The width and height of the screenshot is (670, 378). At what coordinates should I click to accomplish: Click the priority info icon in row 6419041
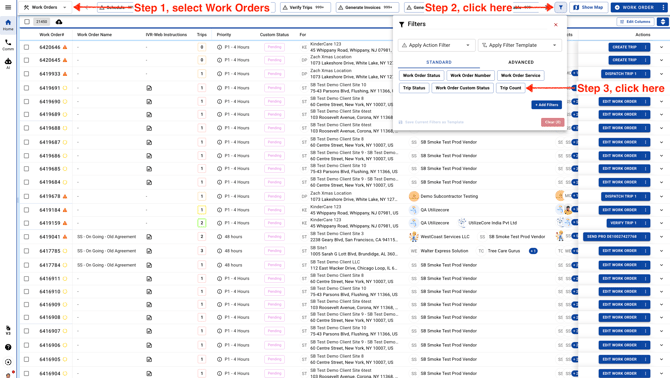pos(219,237)
